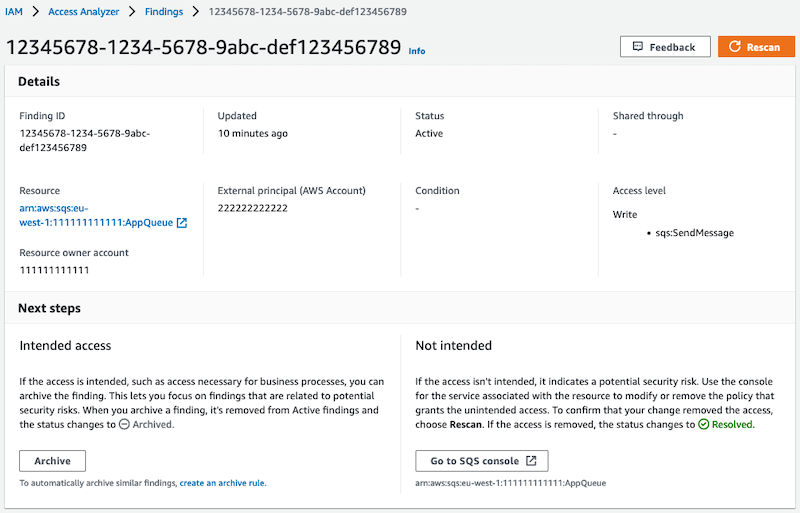Click the 'Intended access' heading
800x513 pixels.
click(65, 346)
